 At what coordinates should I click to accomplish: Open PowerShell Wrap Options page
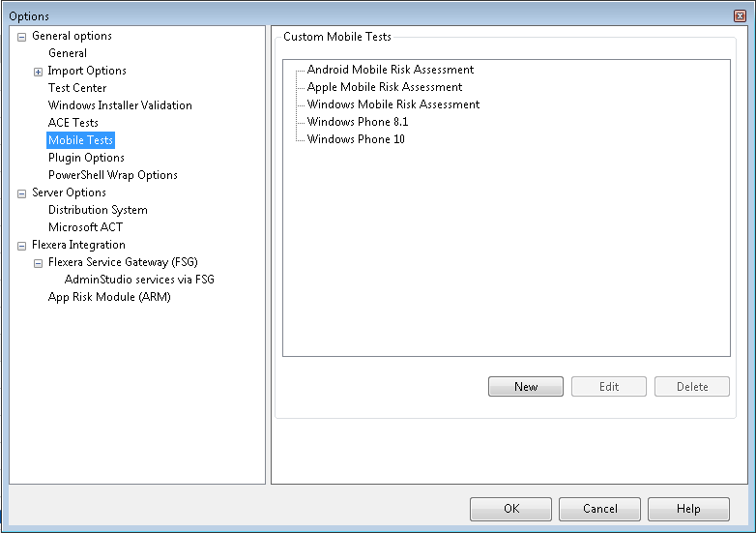113,175
